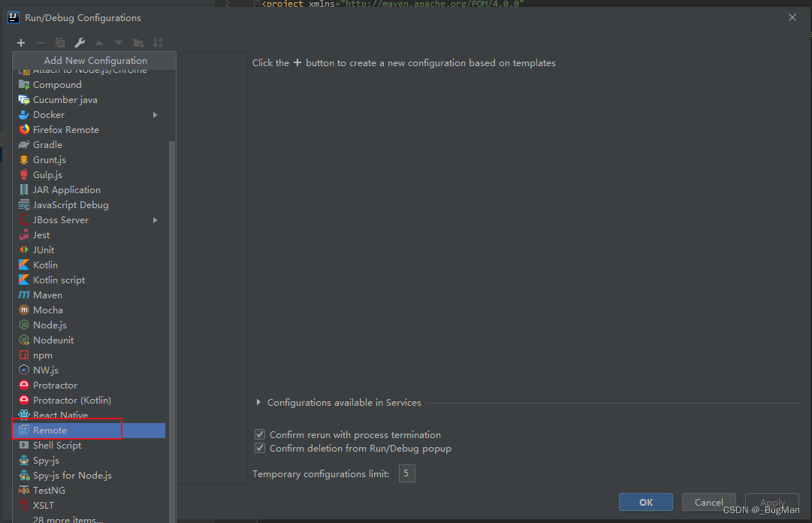Image resolution: width=812 pixels, height=523 pixels.
Task: Click the Move Down arrow icon
Action: [x=119, y=43]
